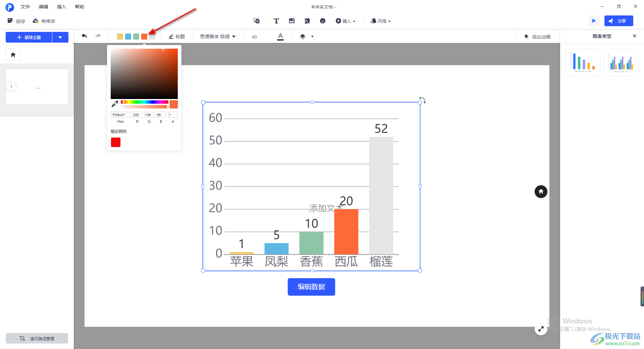Screen dimensions: 644x349
Task: Open the 插入 menu in menu bar
Action: coord(61,7)
